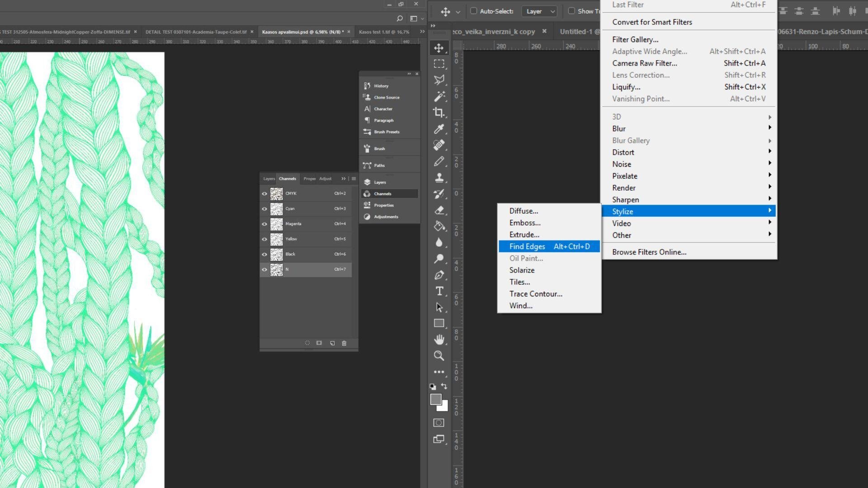Select the Horizontal Type tool
Viewport: 868px width, 488px height.
click(x=439, y=291)
